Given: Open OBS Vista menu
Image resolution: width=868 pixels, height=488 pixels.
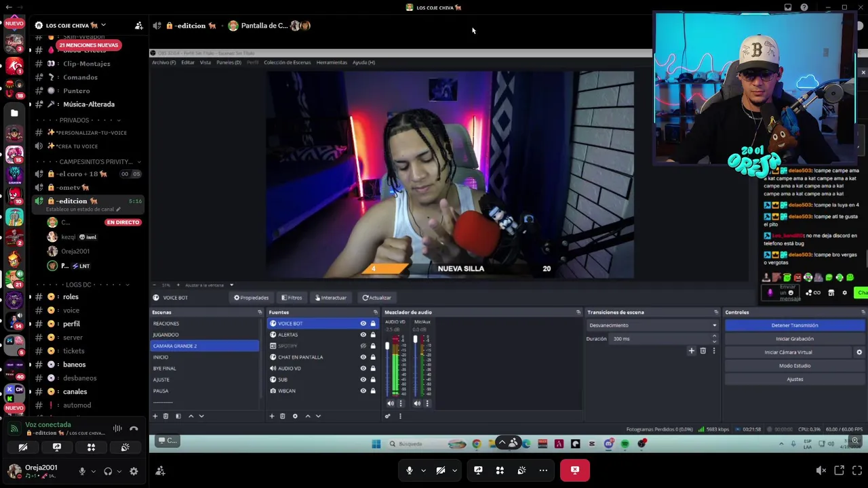Looking at the screenshot, I should [x=205, y=62].
